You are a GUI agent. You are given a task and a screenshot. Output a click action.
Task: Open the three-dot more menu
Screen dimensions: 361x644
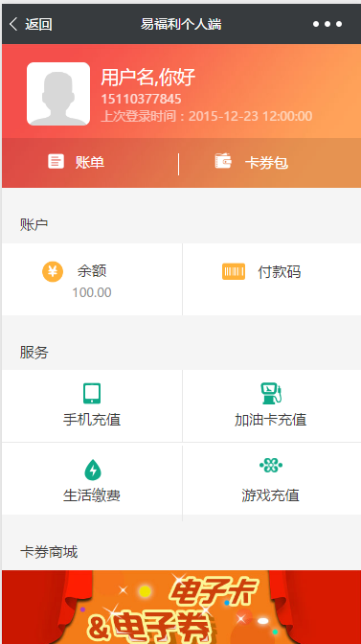point(327,24)
